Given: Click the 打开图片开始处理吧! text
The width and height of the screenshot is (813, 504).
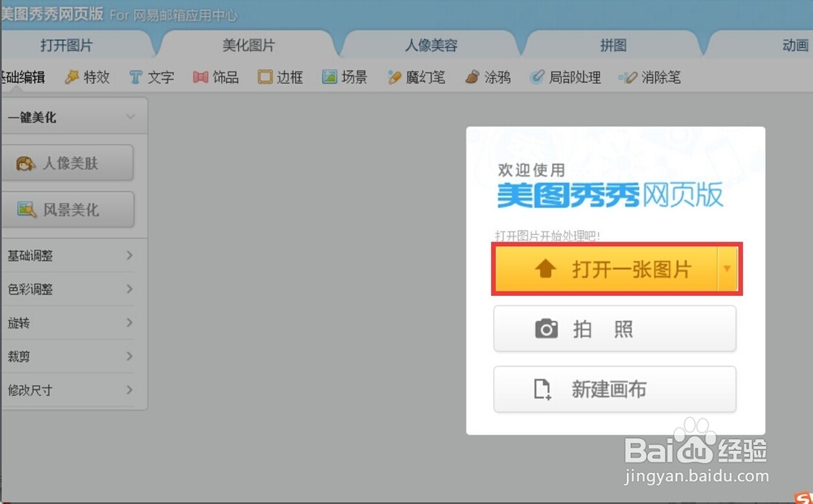Looking at the screenshot, I should point(547,237).
